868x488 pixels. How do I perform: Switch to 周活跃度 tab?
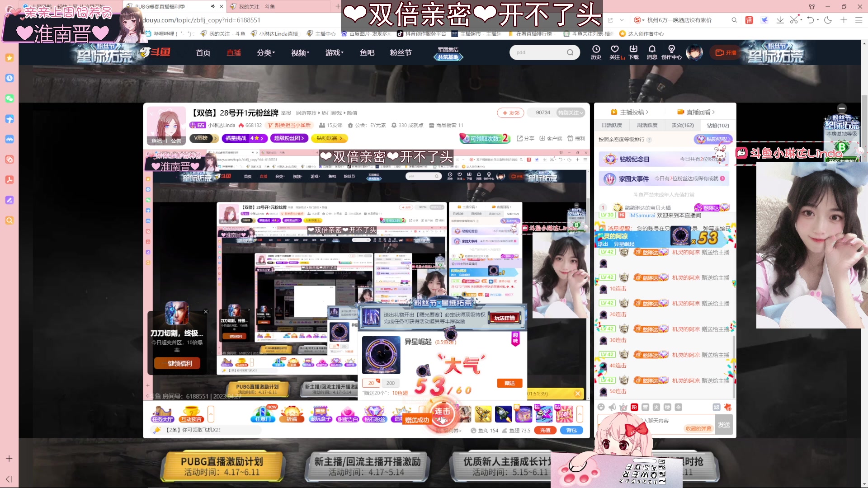(x=647, y=125)
